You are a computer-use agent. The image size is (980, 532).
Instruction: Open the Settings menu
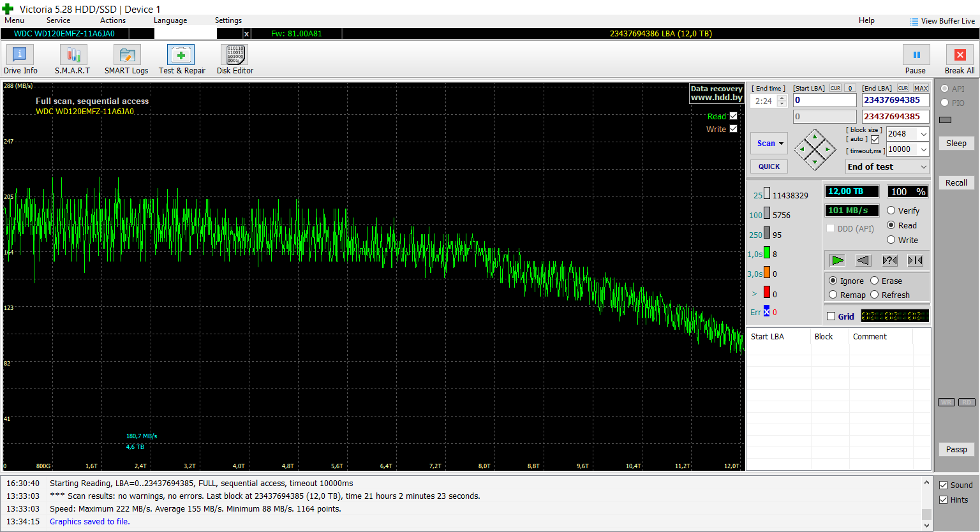(228, 20)
